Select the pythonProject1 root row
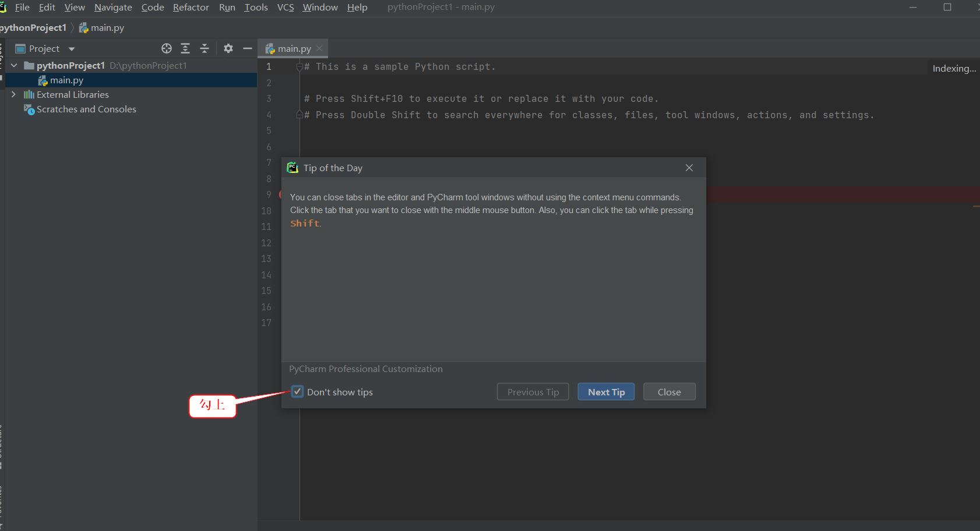The width and height of the screenshot is (980, 531). (x=131, y=65)
